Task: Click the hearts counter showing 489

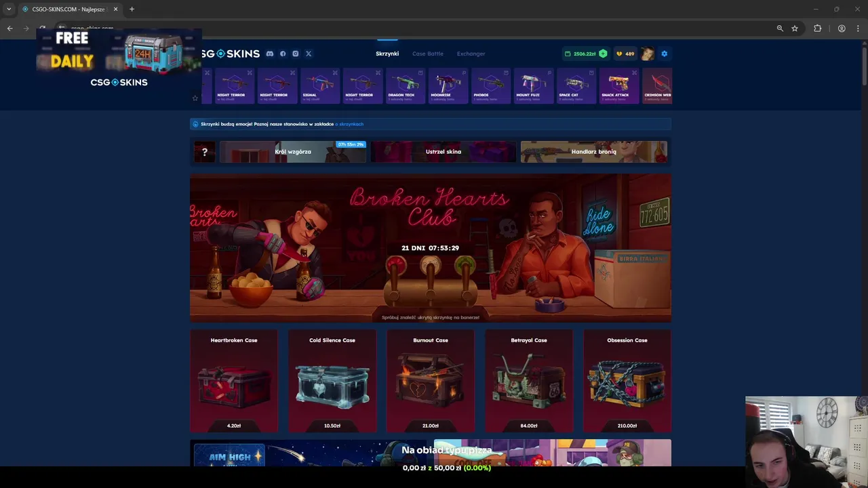Action: (x=625, y=54)
